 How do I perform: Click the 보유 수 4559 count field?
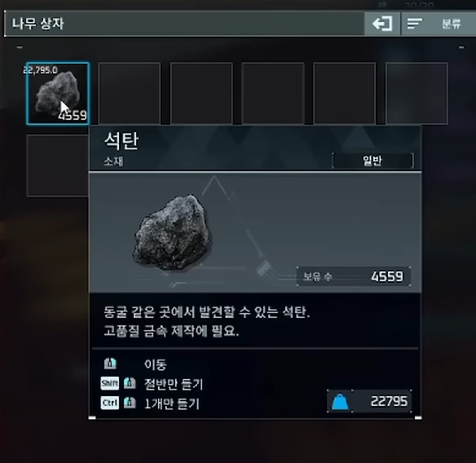(354, 276)
